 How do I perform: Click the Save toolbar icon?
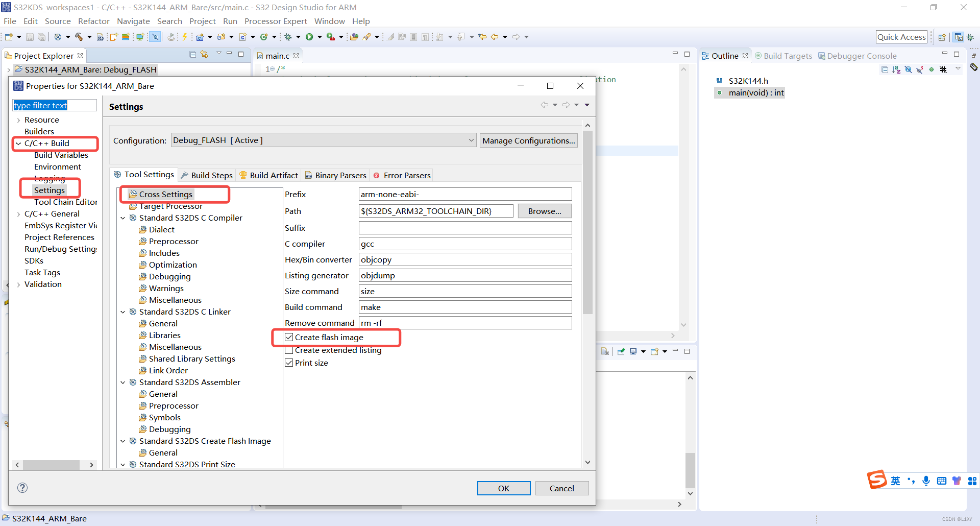click(30, 37)
